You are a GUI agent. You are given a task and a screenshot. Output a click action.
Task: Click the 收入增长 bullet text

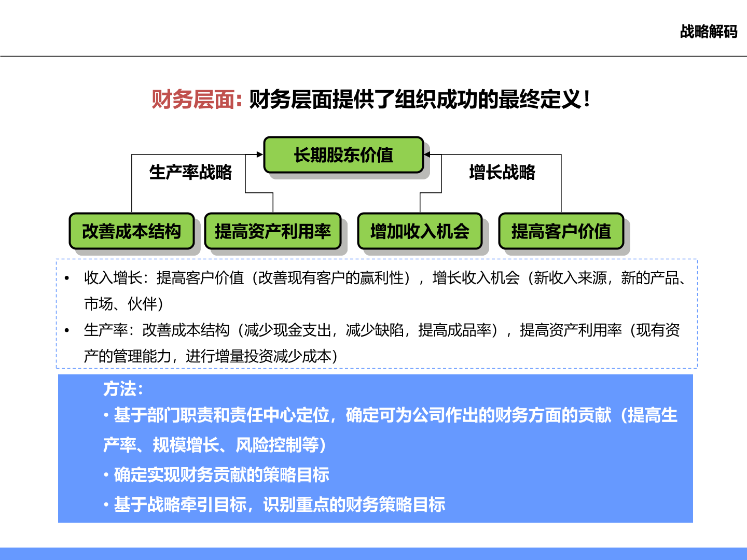point(385,278)
